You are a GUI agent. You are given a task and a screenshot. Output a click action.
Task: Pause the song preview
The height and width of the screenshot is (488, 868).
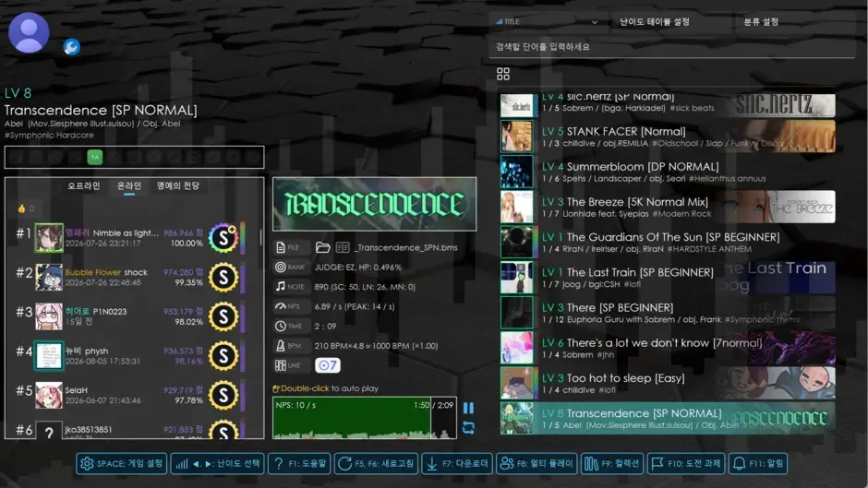tap(468, 408)
